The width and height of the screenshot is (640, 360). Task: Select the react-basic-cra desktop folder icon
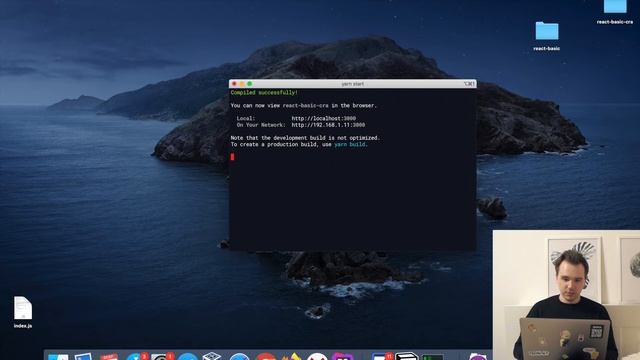point(615,7)
